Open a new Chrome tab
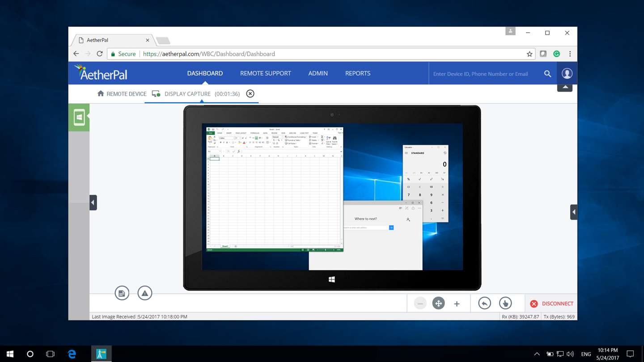This screenshot has height=362, width=644. click(x=163, y=41)
